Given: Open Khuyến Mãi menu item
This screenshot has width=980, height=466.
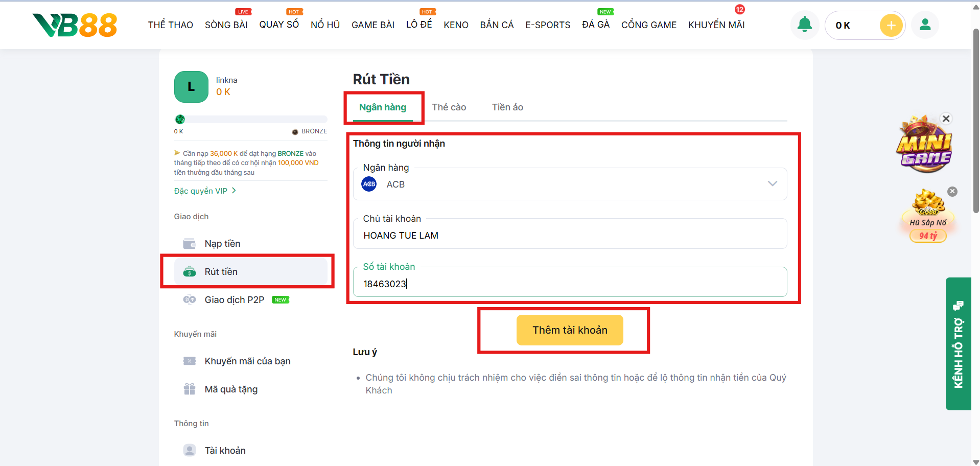Looking at the screenshot, I should (716, 25).
